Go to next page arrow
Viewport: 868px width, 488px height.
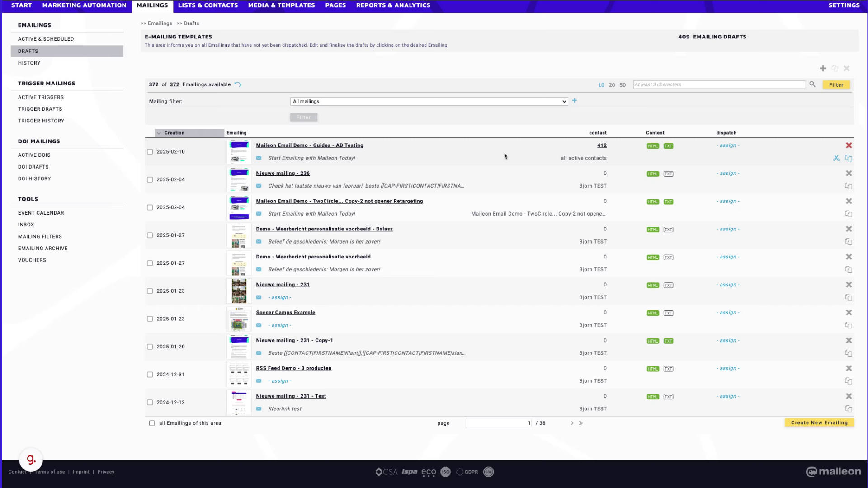(572, 423)
